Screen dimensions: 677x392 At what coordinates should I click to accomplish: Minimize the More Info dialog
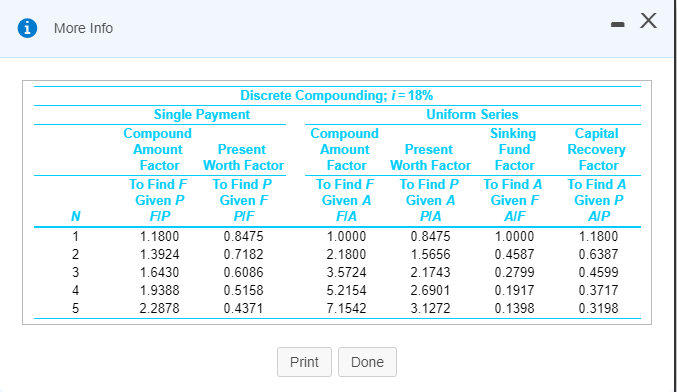point(617,25)
